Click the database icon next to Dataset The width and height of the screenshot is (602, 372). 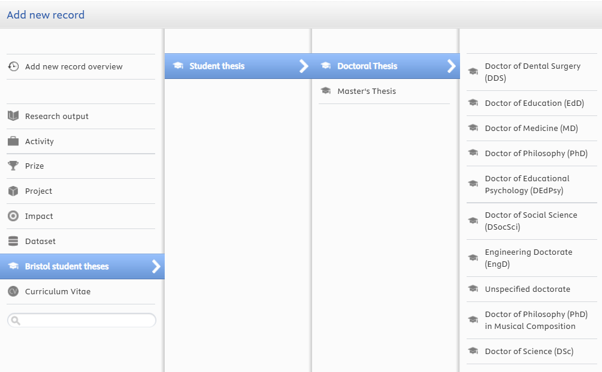[x=13, y=241]
